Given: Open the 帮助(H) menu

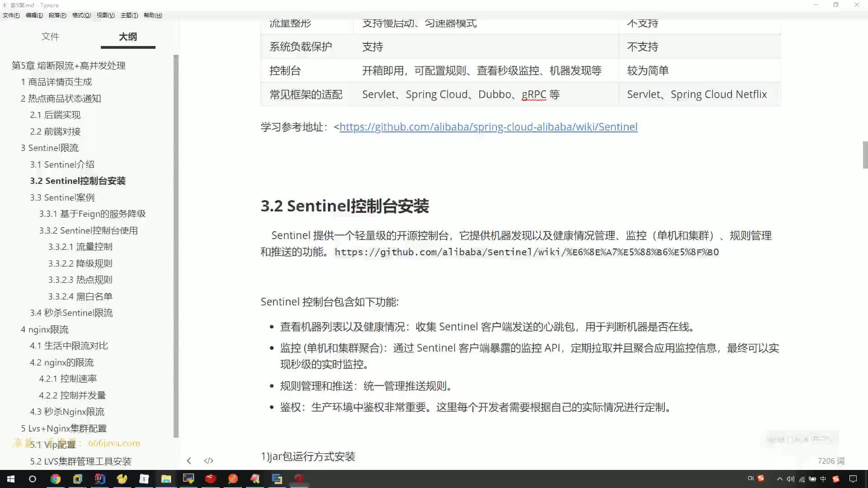Looking at the screenshot, I should pos(153,15).
